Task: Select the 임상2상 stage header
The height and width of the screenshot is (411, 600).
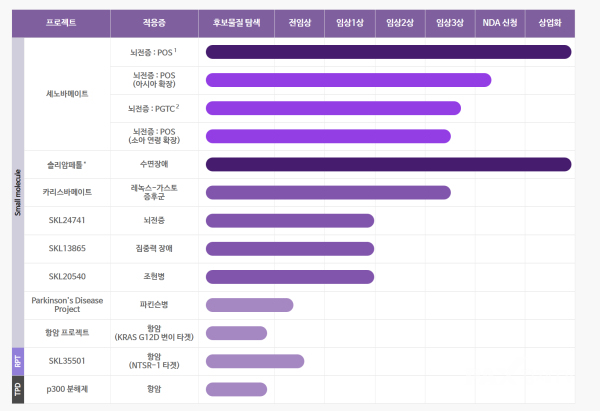Action: click(400, 23)
